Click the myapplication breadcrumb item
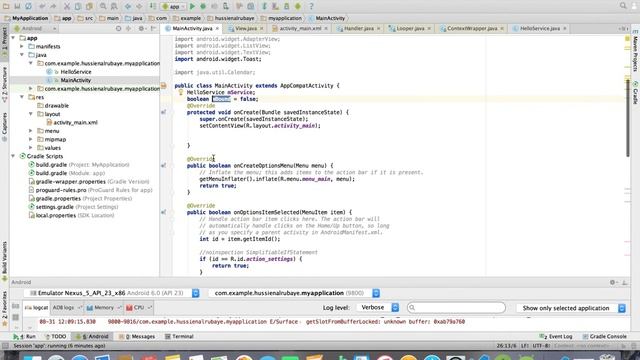This screenshot has height=360, width=640. pyautogui.click(x=285, y=18)
